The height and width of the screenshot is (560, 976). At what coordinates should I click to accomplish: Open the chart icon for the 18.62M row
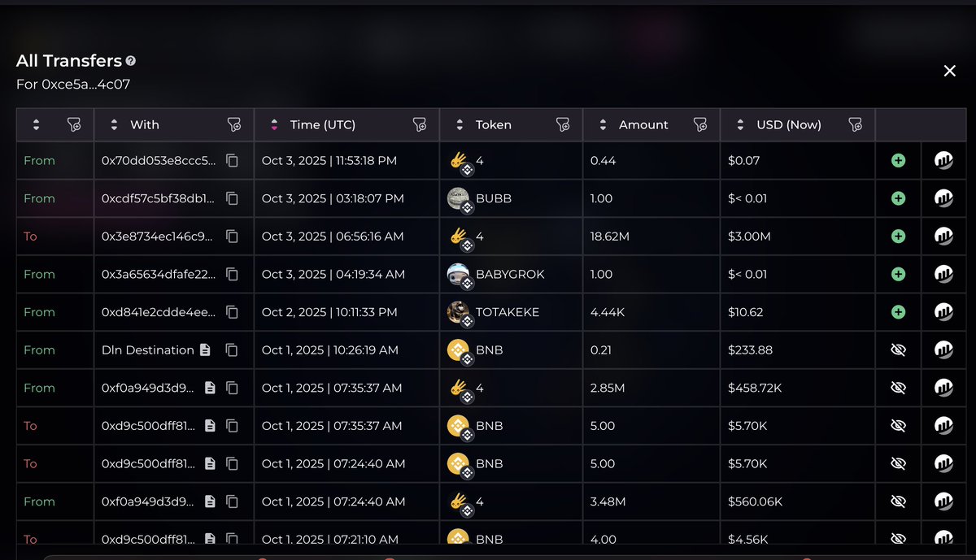tap(943, 237)
